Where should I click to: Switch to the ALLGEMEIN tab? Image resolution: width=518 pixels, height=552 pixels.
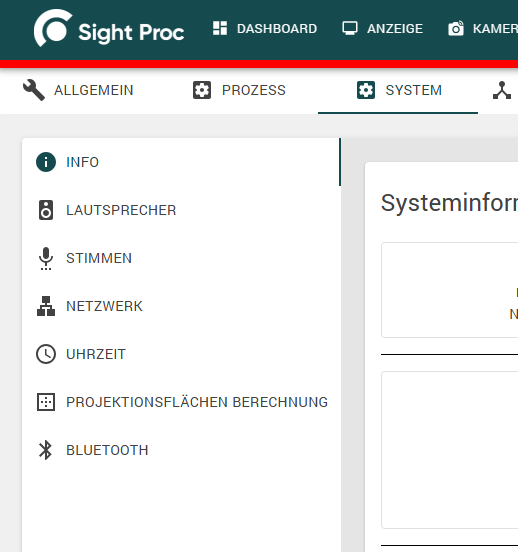pyautogui.click(x=93, y=90)
